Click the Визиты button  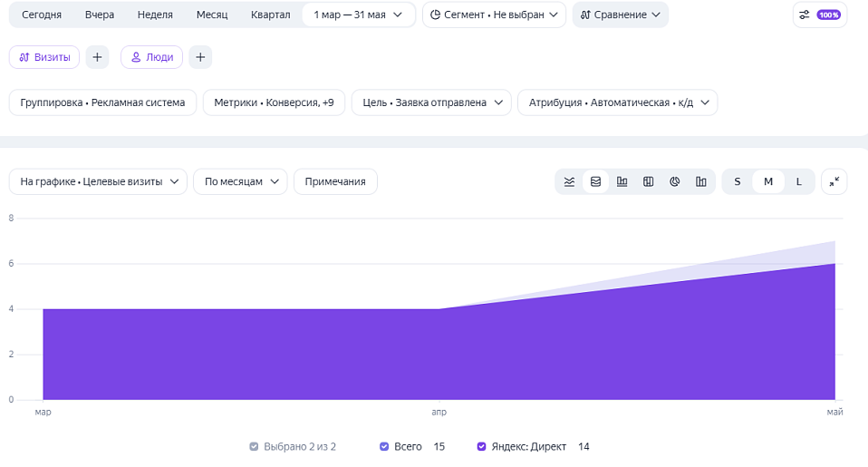click(x=44, y=57)
